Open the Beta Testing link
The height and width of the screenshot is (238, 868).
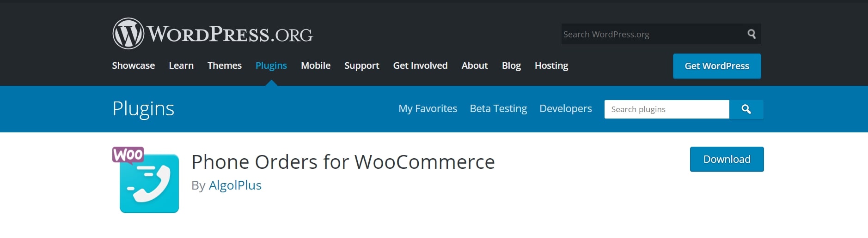pyautogui.click(x=498, y=108)
